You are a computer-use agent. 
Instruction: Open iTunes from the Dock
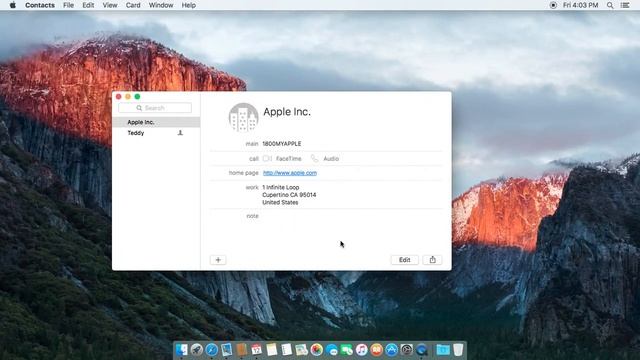(x=361, y=350)
